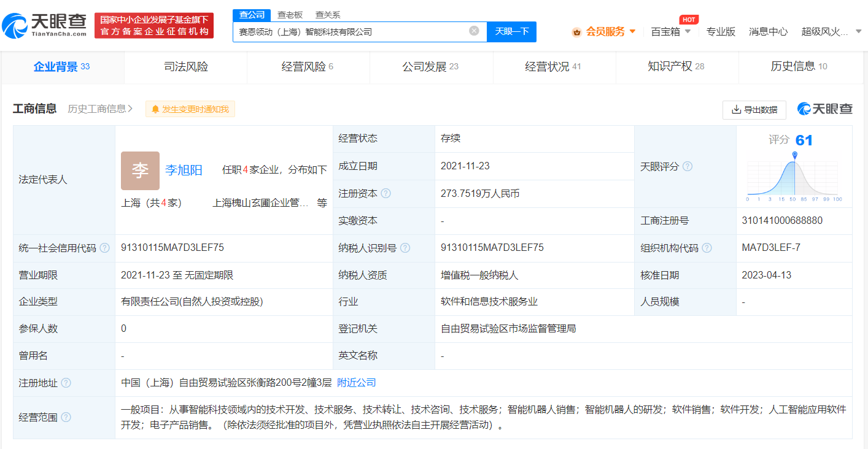
Task: Click the question mark beside 天眼评分
Action: (x=687, y=166)
